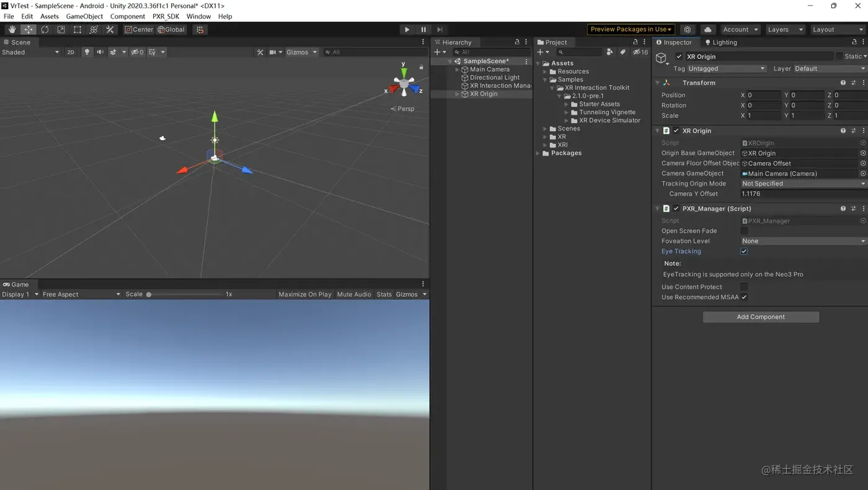The width and height of the screenshot is (868, 490).
Task: Open the GameObject menu
Action: pyautogui.click(x=84, y=16)
